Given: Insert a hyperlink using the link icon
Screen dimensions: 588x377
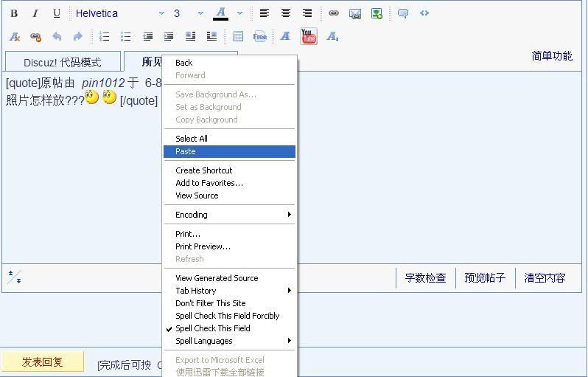Looking at the screenshot, I should click(x=333, y=13).
